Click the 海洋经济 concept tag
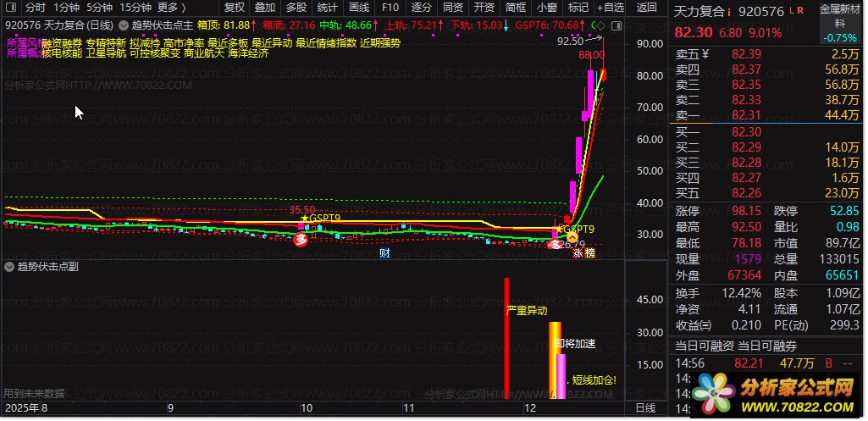Image resolution: width=868 pixels, height=421 pixels. click(248, 53)
